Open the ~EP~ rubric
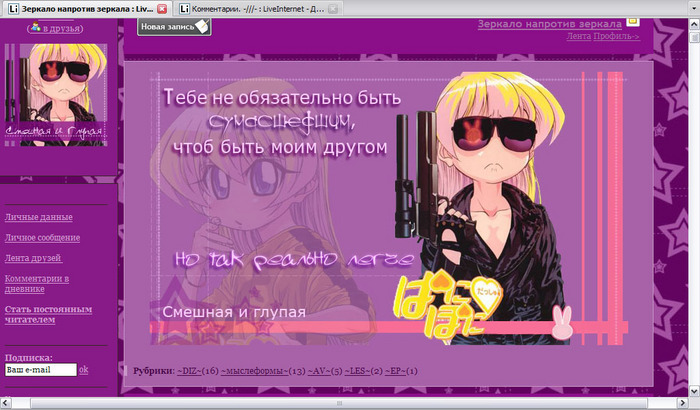The image size is (700, 410). click(x=396, y=371)
